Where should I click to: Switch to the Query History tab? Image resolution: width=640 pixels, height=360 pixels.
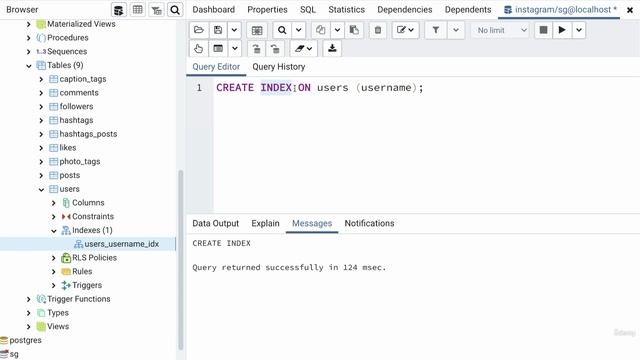pos(278,67)
